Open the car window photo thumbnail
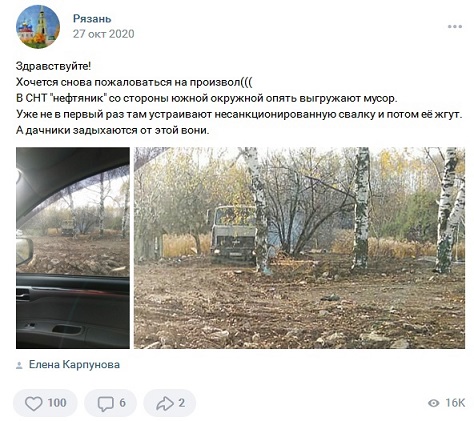474x421 pixels. pyautogui.click(x=73, y=248)
